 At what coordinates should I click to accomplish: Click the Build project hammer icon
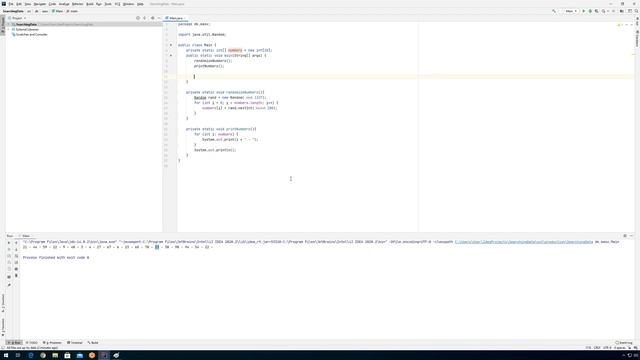pyautogui.click(x=554, y=11)
